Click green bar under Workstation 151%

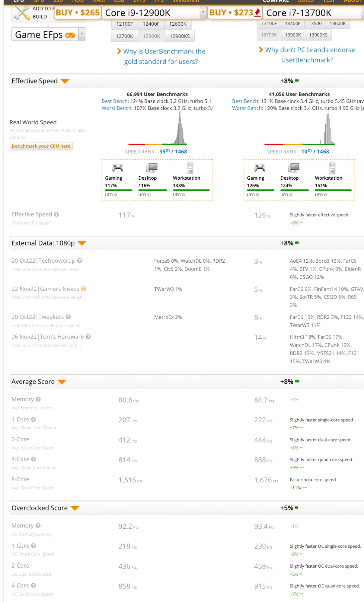tap(333, 190)
